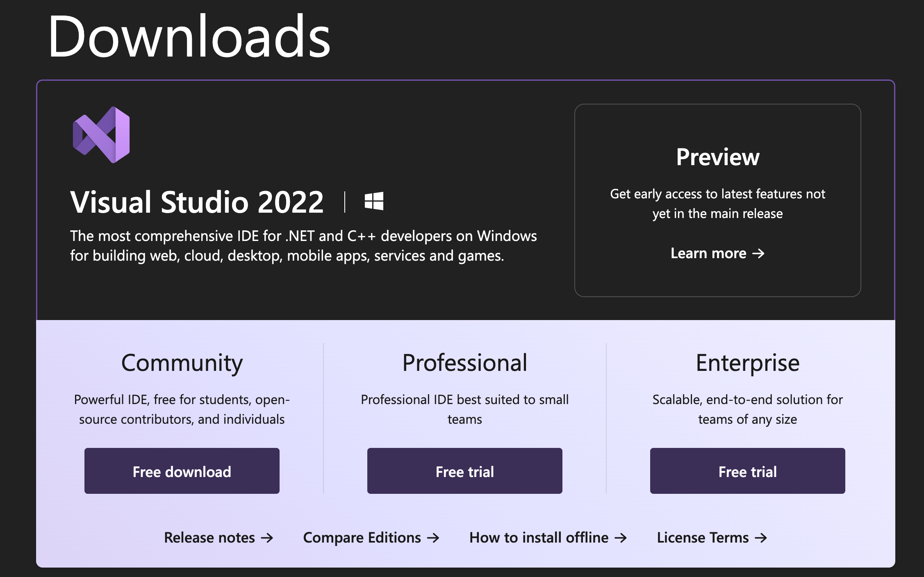Click arrow icon after Release notes
This screenshot has width=924, height=577.
267,538
